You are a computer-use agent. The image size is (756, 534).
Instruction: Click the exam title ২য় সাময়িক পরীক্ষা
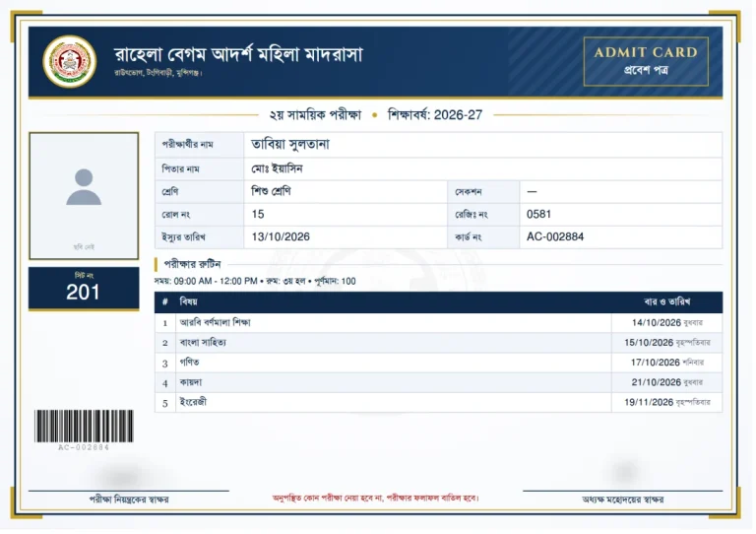click(x=315, y=115)
